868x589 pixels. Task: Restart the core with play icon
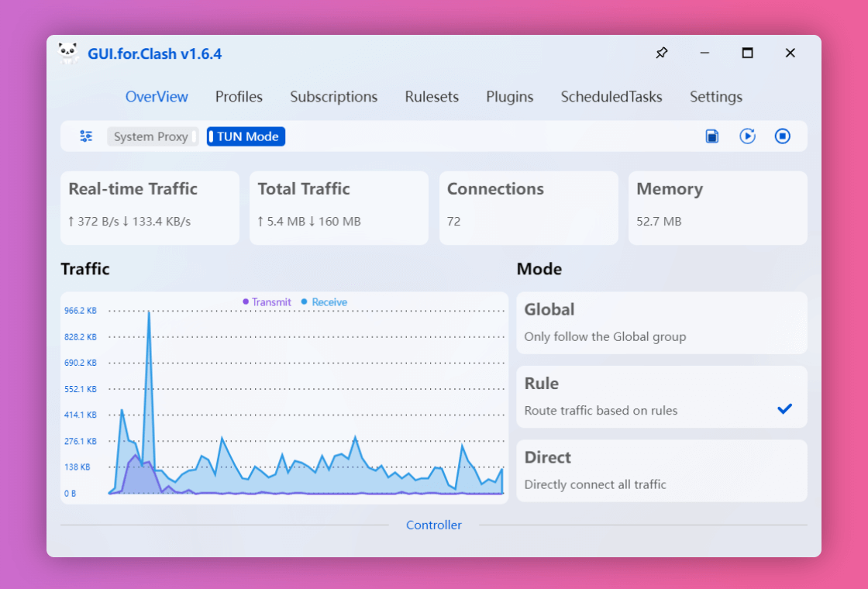pos(747,136)
